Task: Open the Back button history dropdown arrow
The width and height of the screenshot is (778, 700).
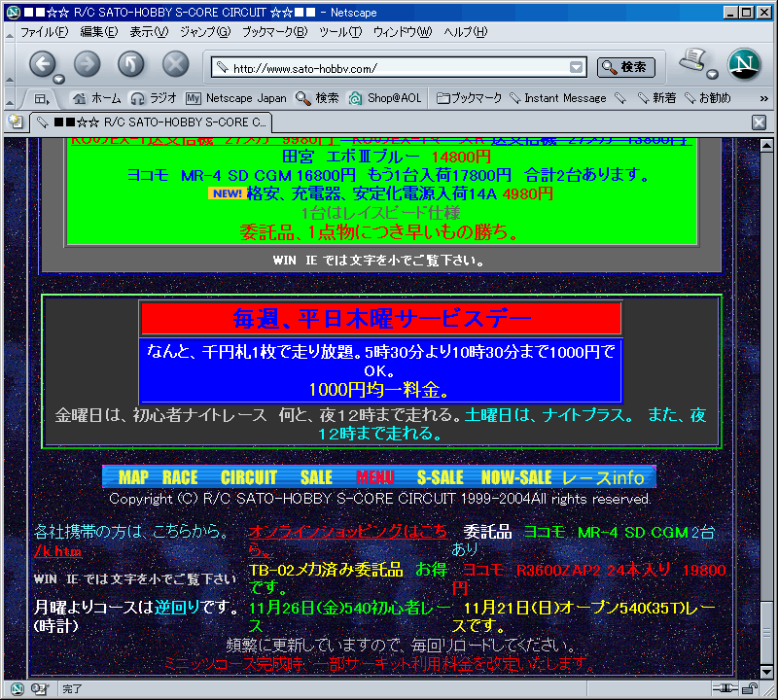Action: pos(59,79)
